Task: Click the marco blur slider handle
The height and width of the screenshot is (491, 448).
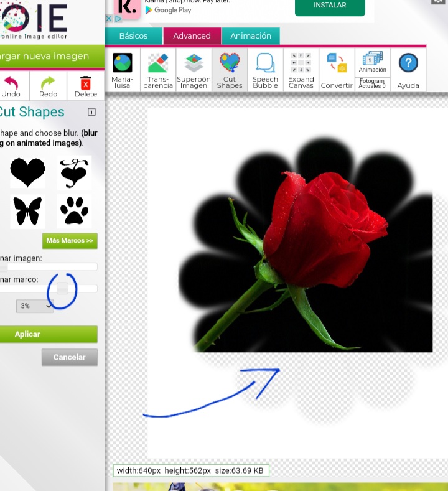Action: pyautogui.click(x=62, y=289)
